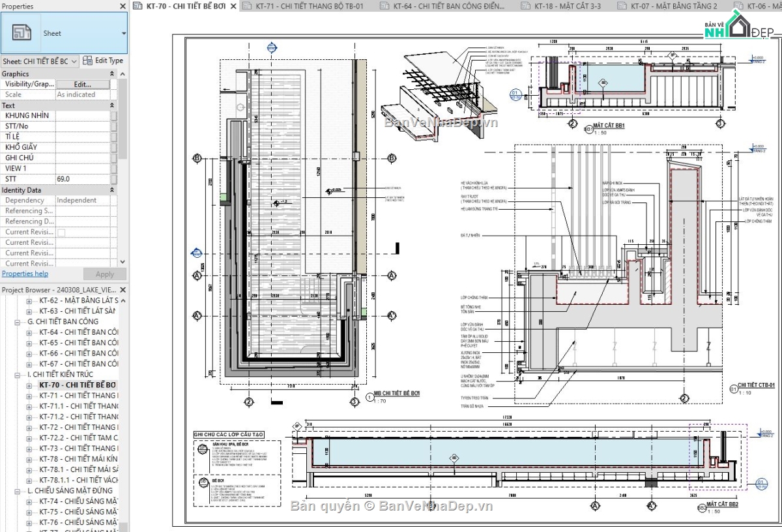Viewport: 782px width, 532px height.
Task: Switch to the KT-71 CHI TIẾT THANG BỘ tab
Action: tap(309, 7)
